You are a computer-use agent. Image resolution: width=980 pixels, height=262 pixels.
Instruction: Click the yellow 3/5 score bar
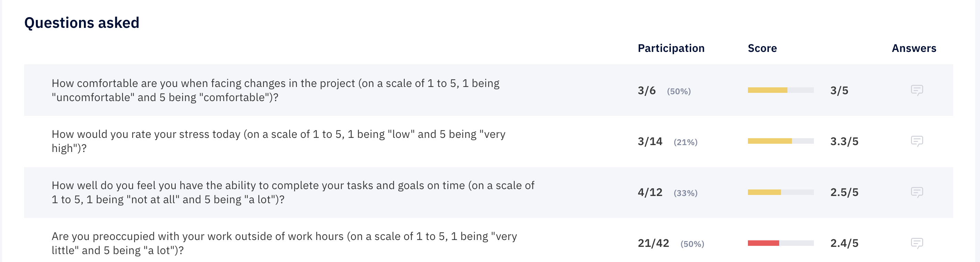(x=781, y=90)
